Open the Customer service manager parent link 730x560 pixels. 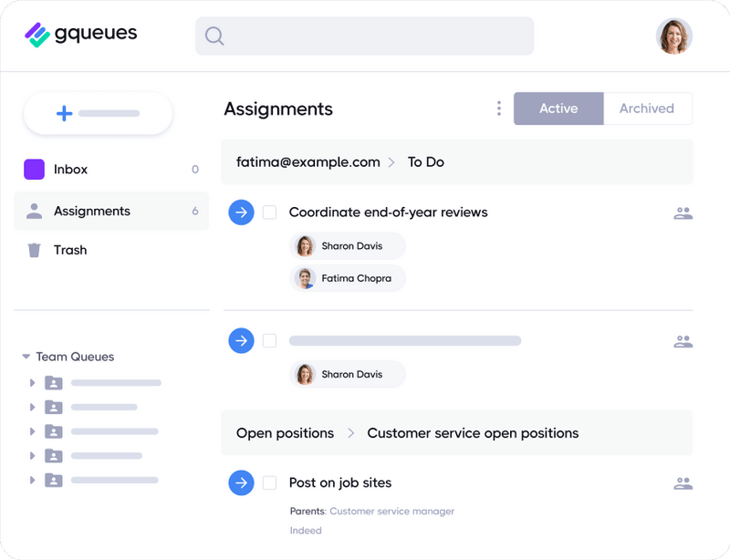[x=392, y=512]
